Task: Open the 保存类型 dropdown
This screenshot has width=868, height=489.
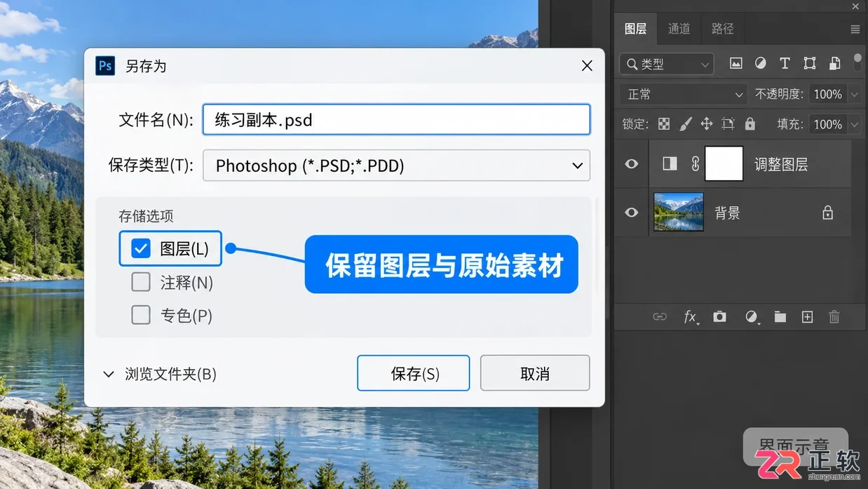Action: (396, 166)
